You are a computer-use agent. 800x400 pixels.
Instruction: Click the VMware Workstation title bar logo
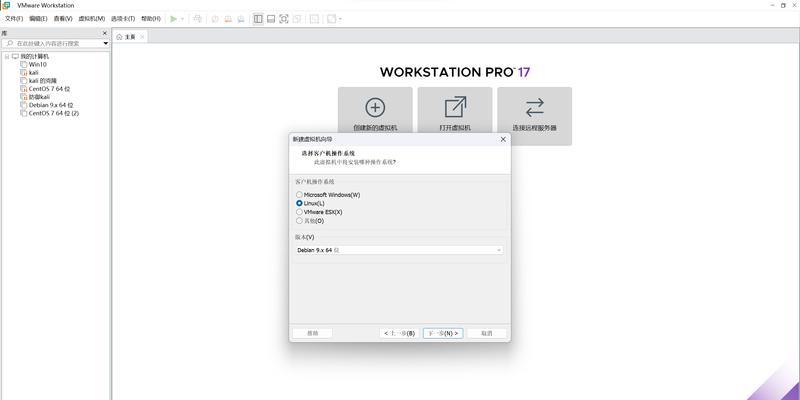coord(6,5)
